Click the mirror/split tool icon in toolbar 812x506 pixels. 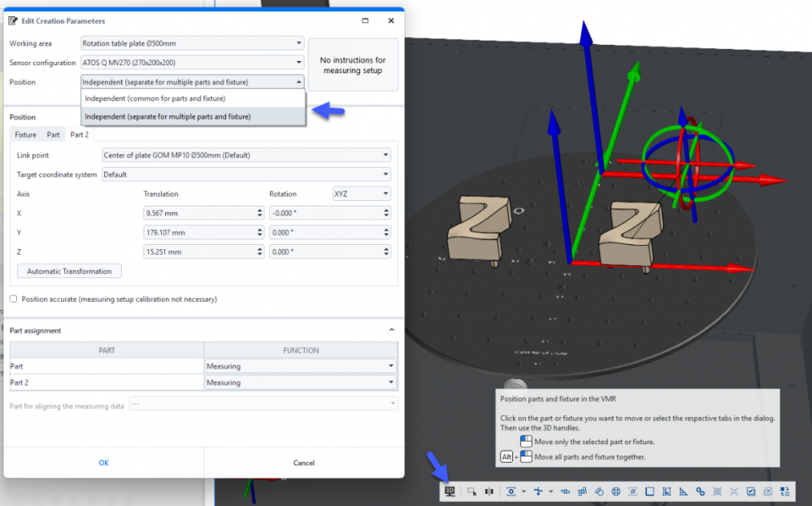pyautogui.click(x=489, y=491)
